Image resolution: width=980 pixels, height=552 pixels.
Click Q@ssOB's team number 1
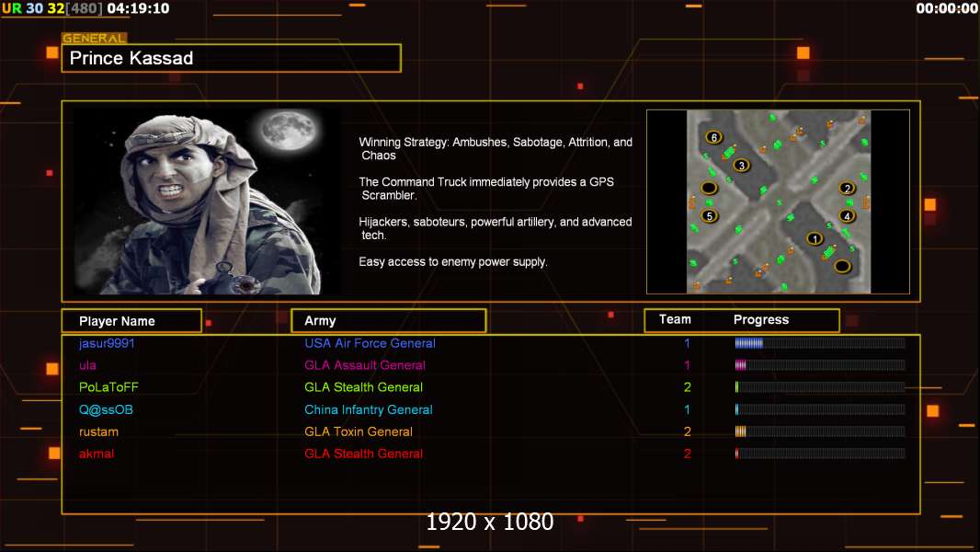[x=687, y=409]
